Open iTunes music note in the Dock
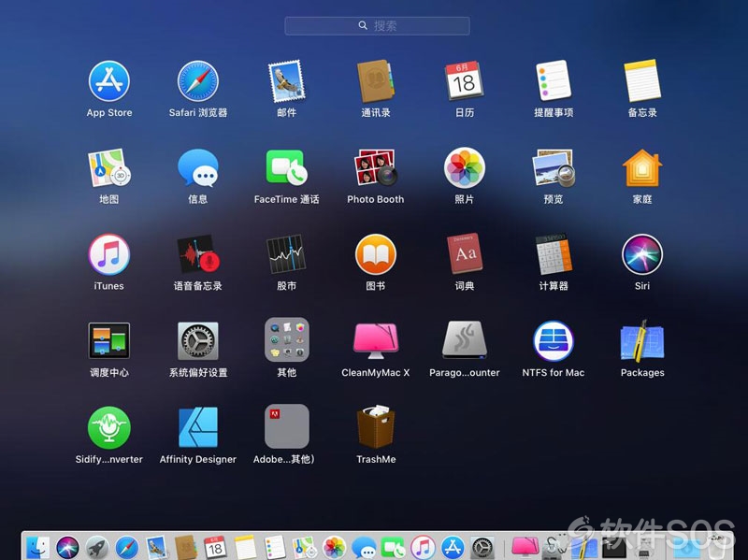The height and width of the screenshot is (560, 748). [423, 548]
